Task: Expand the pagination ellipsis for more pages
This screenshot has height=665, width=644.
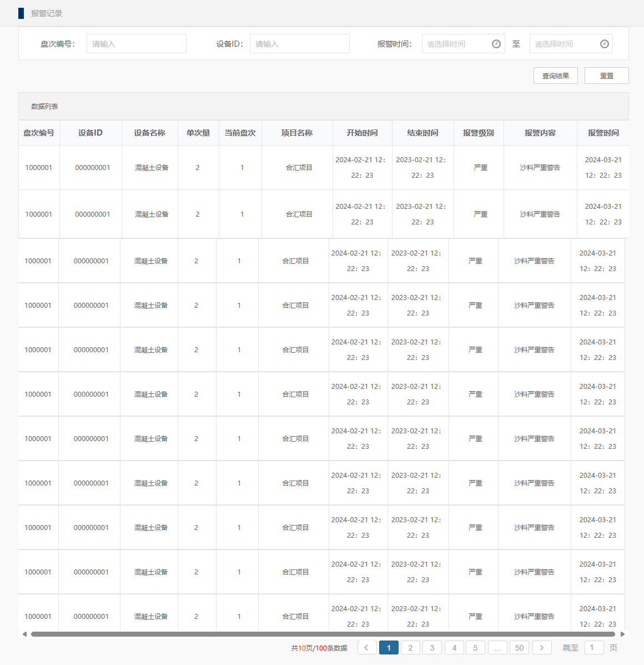Action: tap(497, 648)
